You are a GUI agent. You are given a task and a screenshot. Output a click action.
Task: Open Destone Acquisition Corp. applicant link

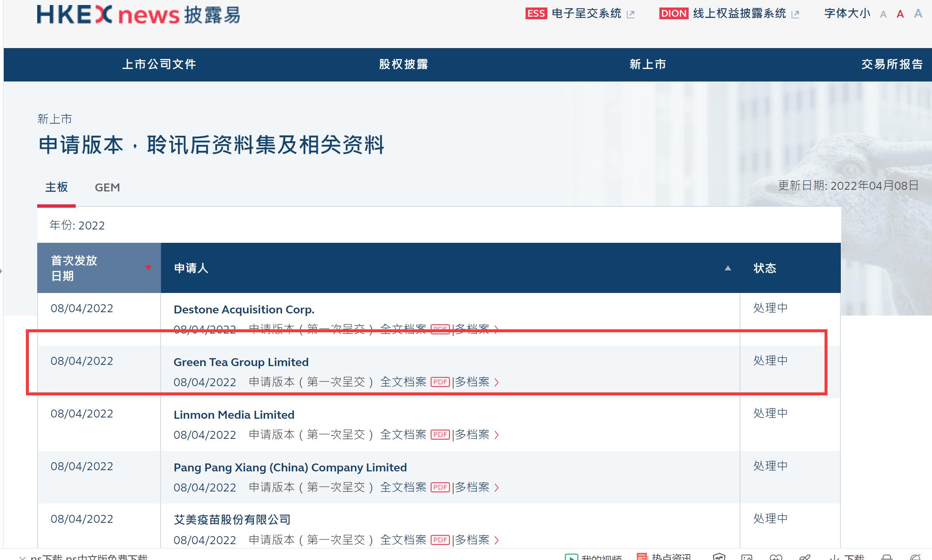[244, 310]
